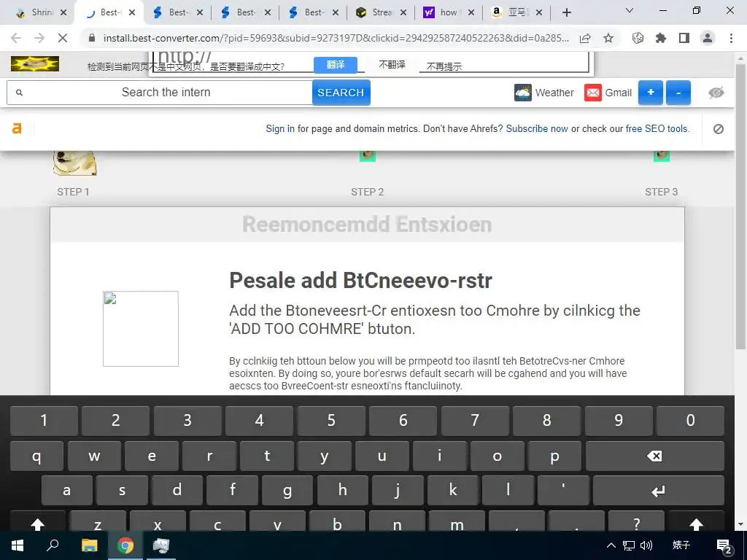The width and height of the screenshot is (747, 560).
Task: Tap the left shift arrow key
Action: pos(38,522)
